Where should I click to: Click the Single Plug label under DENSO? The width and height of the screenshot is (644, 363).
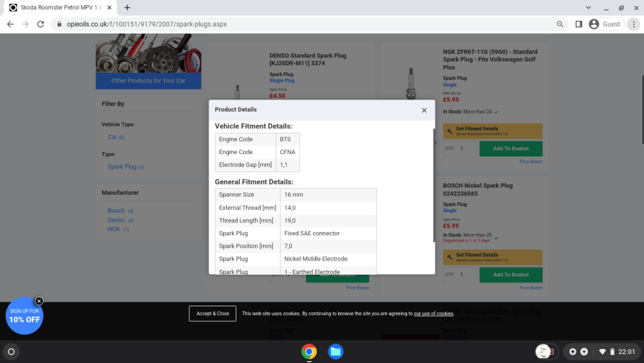point(282,81)
